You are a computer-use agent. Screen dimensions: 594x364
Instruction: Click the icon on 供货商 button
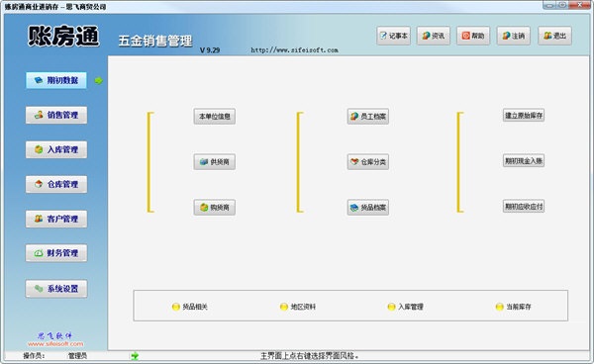(204, 161)
